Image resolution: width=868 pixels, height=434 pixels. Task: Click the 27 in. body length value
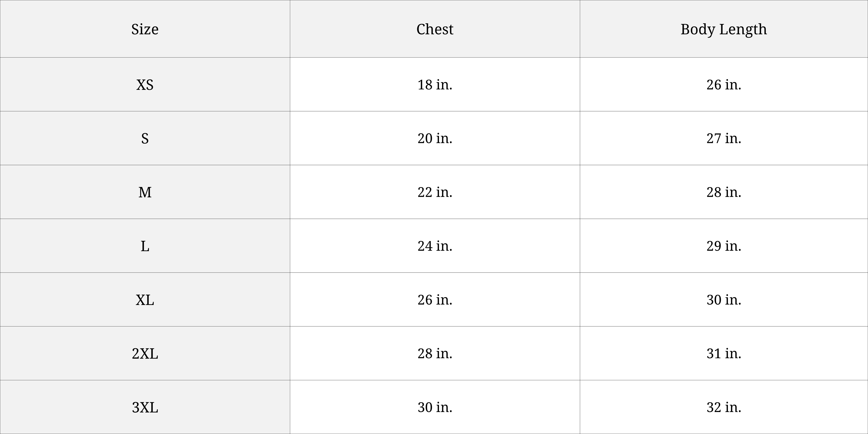pos(724,138)
